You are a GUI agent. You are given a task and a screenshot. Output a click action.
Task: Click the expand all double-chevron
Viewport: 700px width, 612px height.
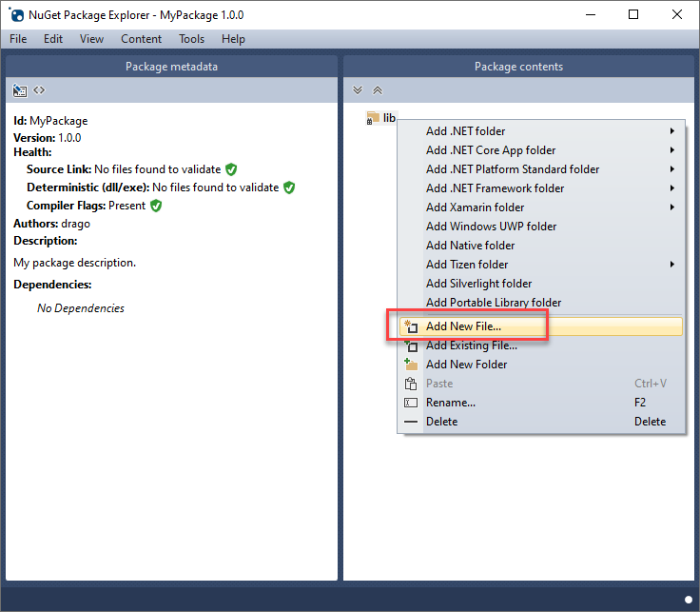358,90
